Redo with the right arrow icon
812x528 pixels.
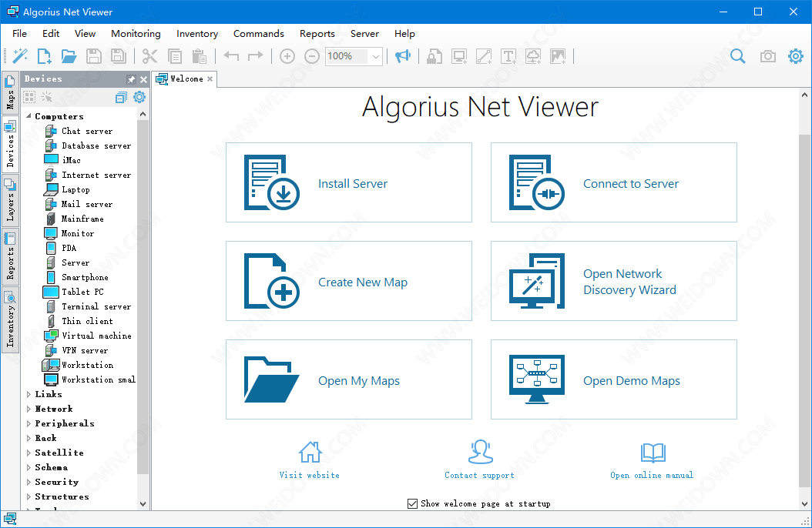[x=256, y=56]
